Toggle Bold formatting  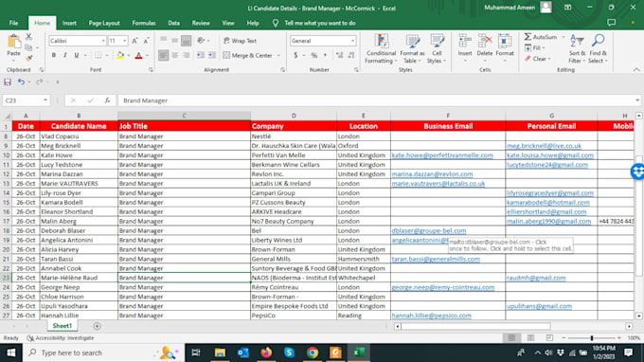pyautogui.click(x=54, y=56)
